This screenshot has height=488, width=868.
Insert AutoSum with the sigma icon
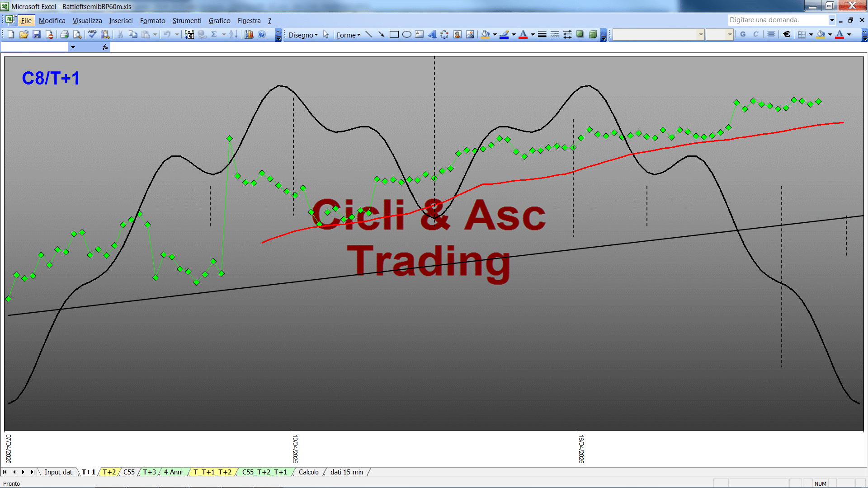214,34
